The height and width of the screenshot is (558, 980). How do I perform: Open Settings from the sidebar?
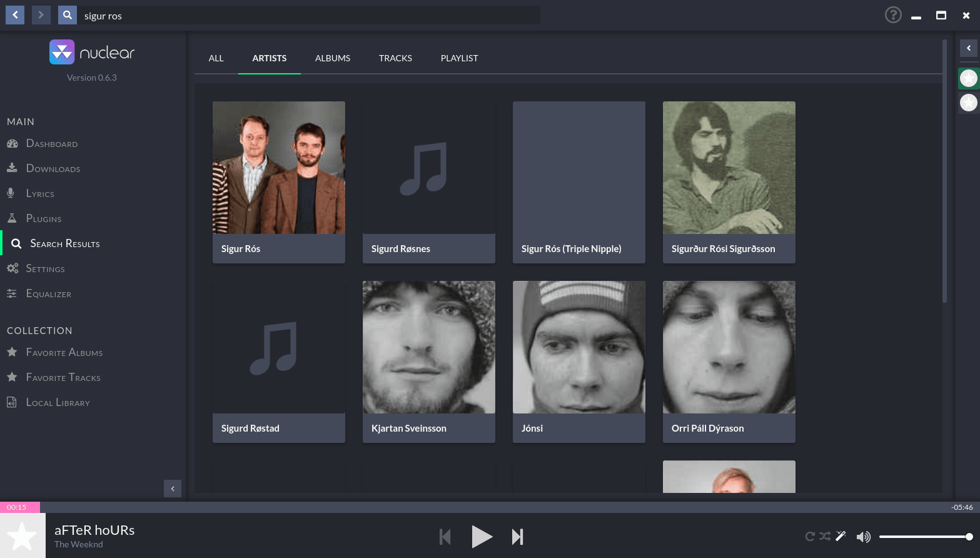(45, 268)
